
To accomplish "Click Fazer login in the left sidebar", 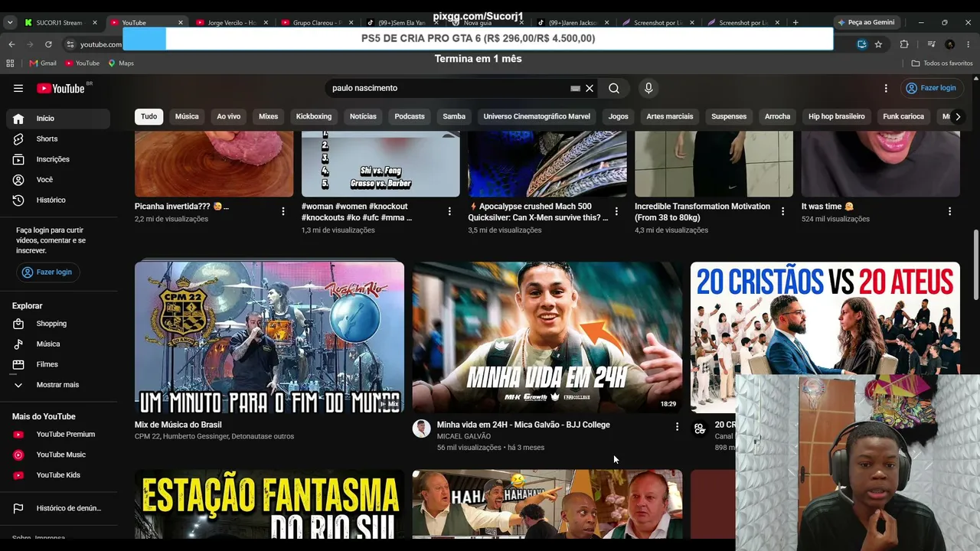I will [47, 272].
